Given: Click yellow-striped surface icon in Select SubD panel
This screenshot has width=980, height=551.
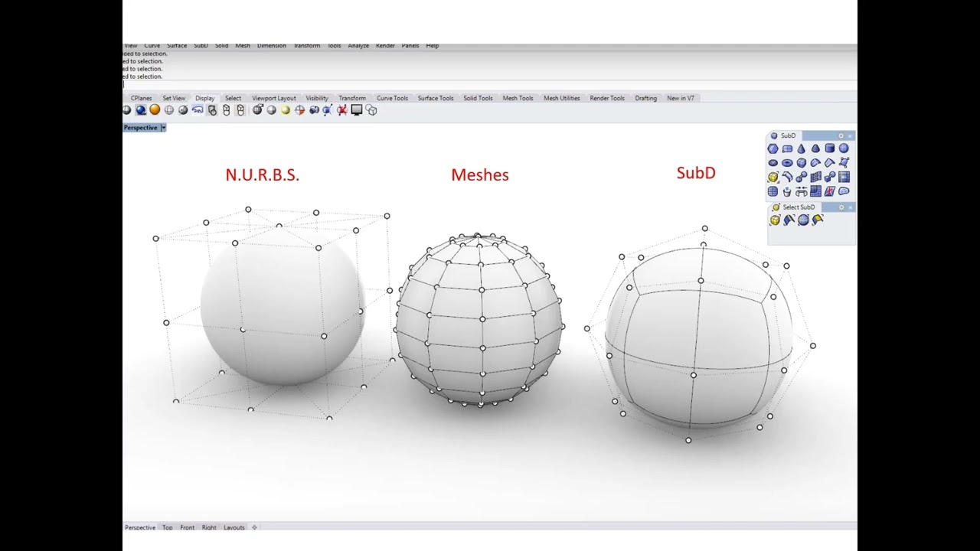Looking at the screenshot, I should [x=818, y=220].
